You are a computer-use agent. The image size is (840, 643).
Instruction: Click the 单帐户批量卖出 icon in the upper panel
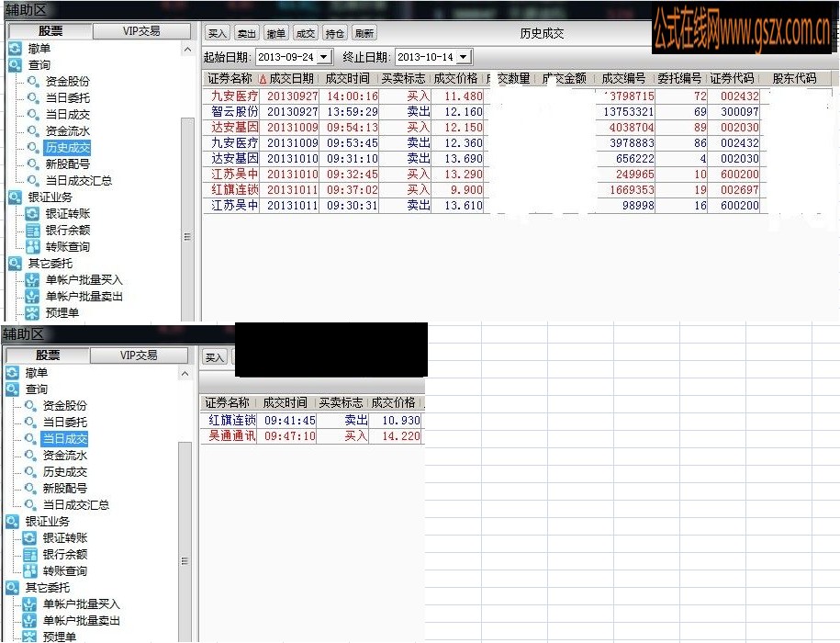point(33,297)
